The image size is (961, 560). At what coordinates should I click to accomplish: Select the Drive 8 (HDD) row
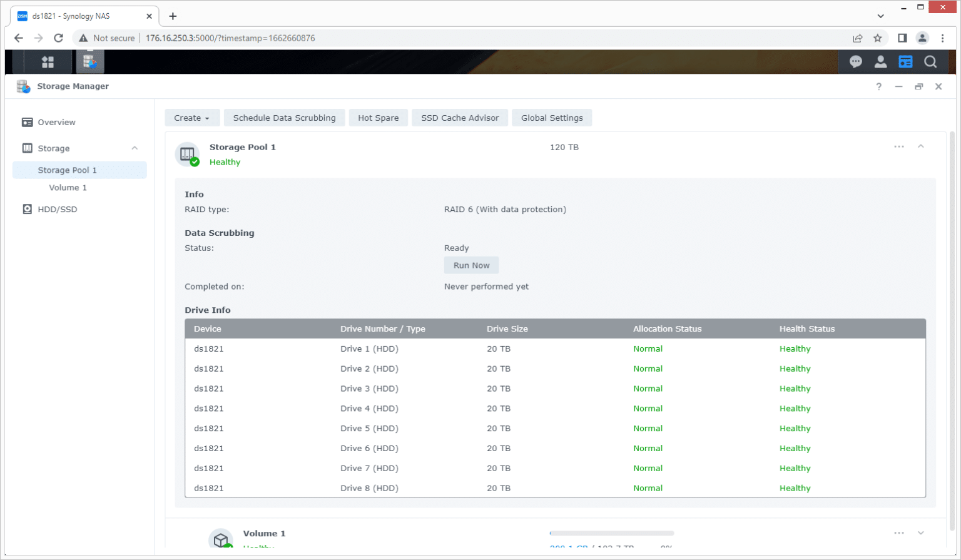coord(555,488)
